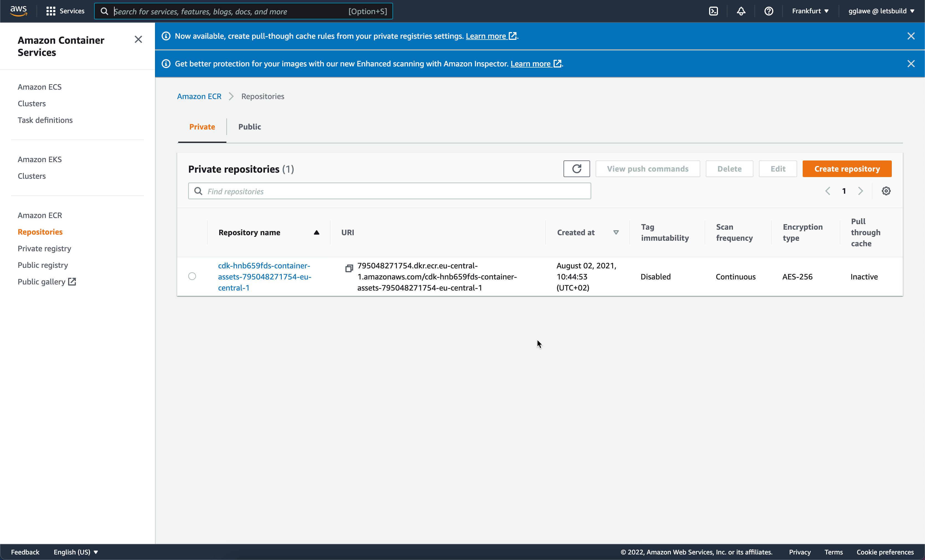Sort by Created at column arrow
The height and width of the screenshot is (560, 925).
point(616,233)
